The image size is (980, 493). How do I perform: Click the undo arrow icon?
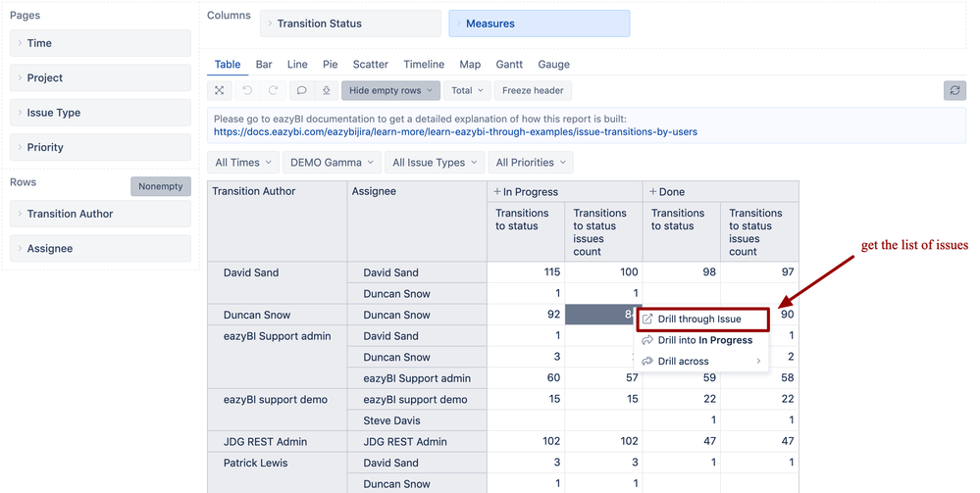(x=247, y=90)
